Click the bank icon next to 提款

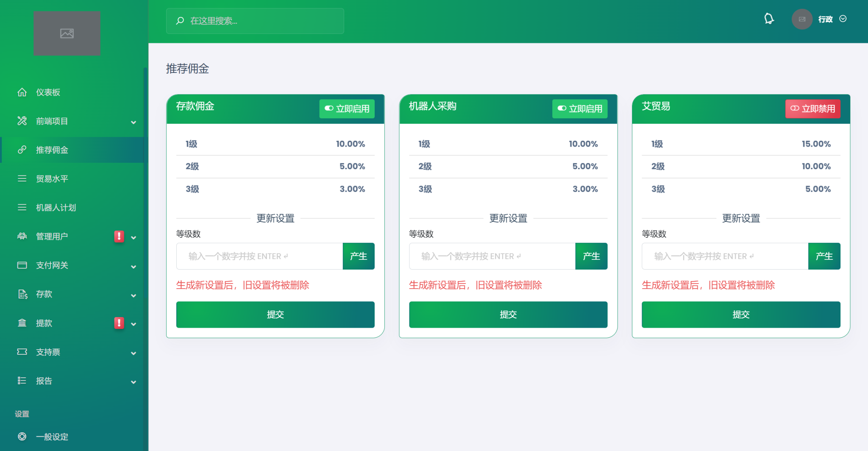(22, 323)
